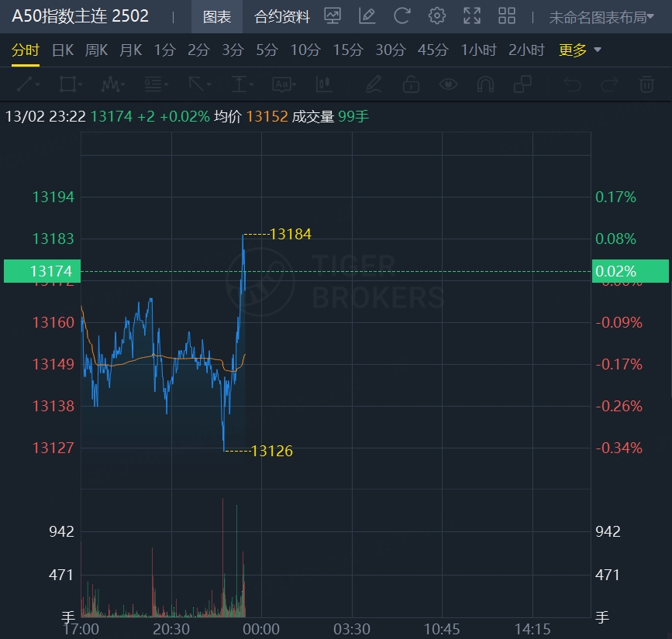Delete drawings with trash icon

646,84
